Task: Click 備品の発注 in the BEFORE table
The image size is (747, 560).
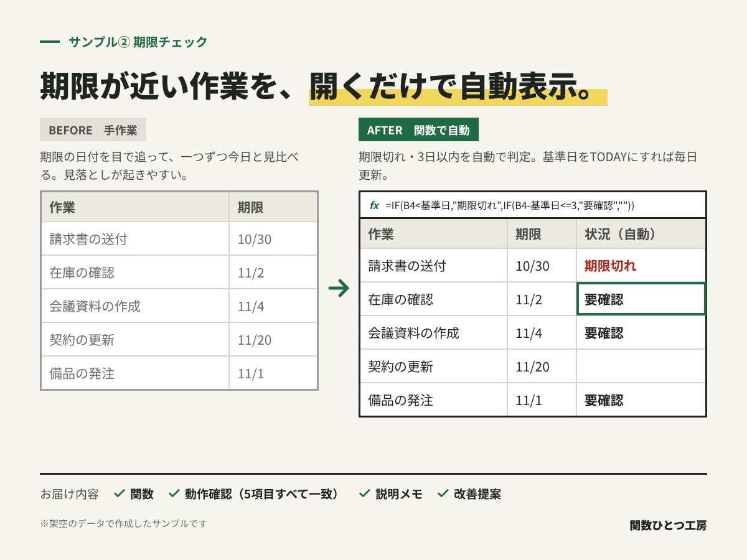Action: (82, 373)
